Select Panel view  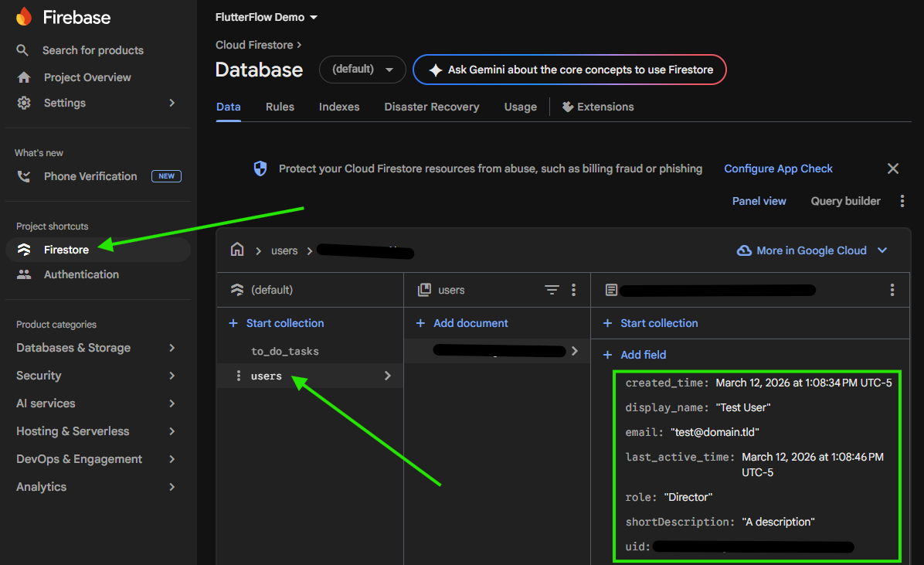[759, 201]
